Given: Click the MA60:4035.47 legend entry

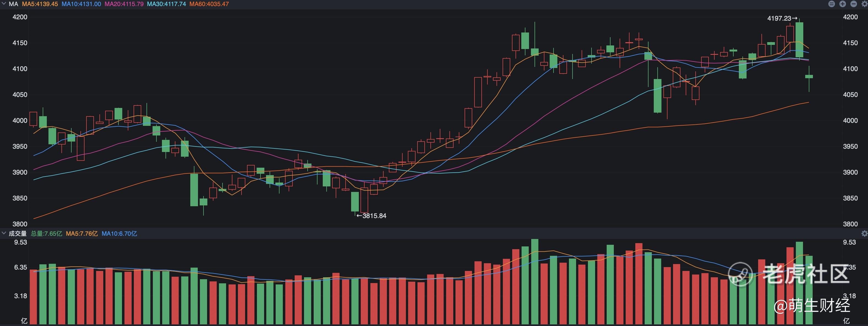Looking at the screenshot, I should click(x=209, y=4).
